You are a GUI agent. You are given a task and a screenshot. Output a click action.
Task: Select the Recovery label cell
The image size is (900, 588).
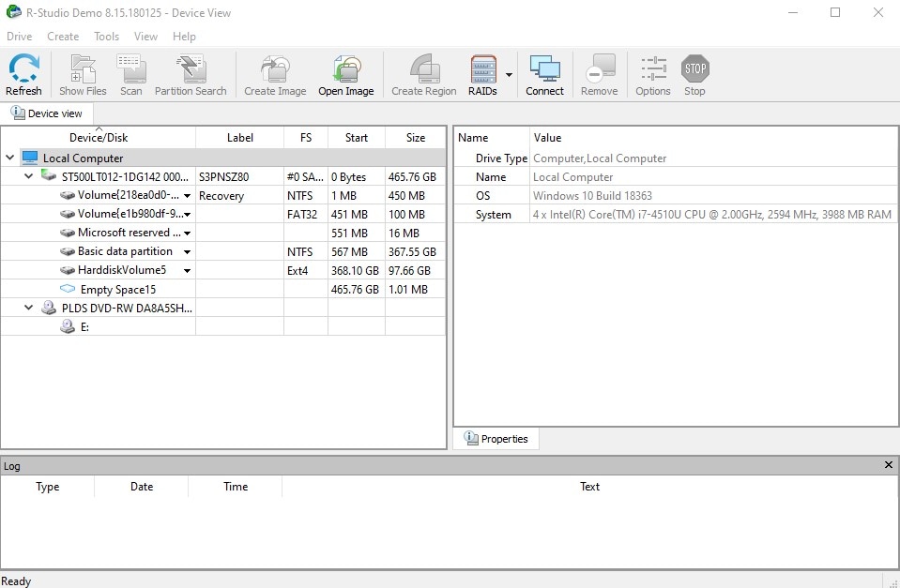click(240, 196)
